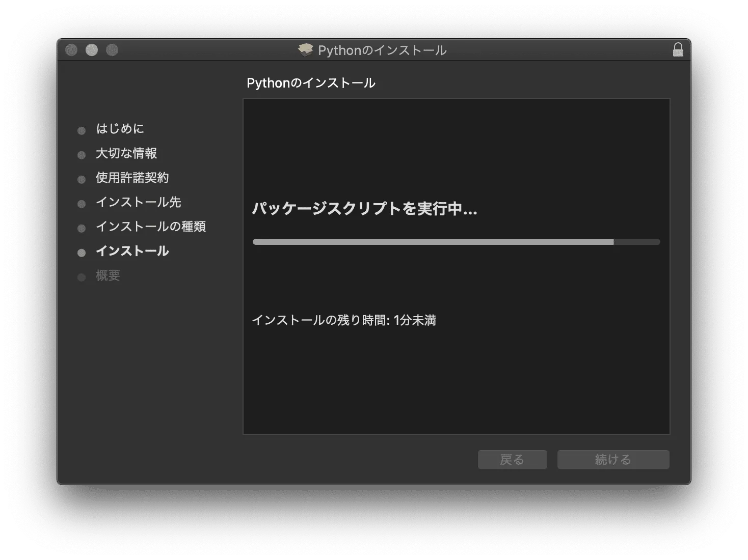Click the installation progress bar
Viewport: 748px width, 560px height.
[456, 242]
